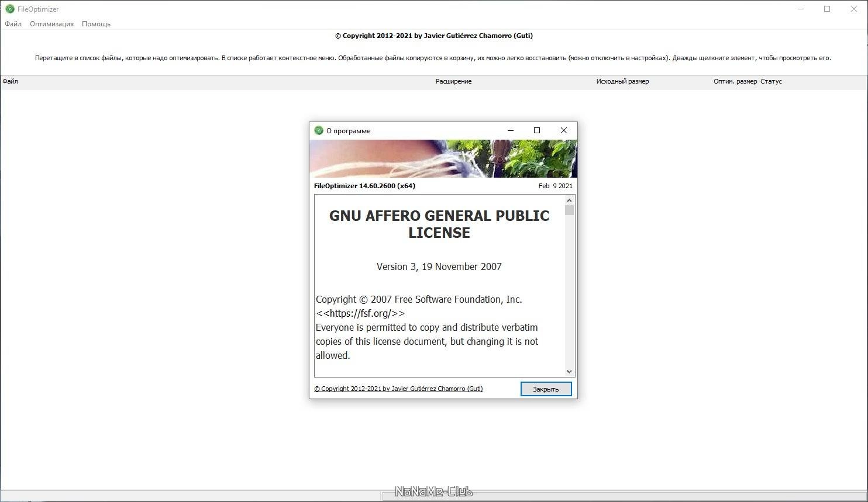Maximize the main FileOptimizer window
This screenshot has width=868, height=502.
(x=827, y=9)
